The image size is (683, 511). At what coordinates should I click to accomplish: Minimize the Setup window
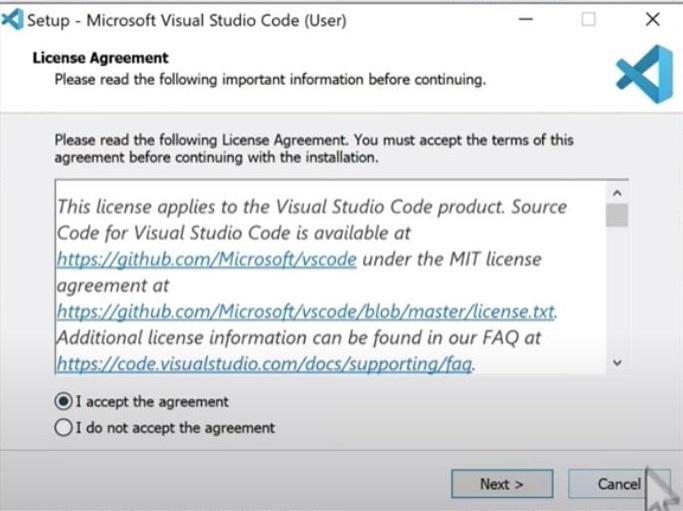tap(527, 19)
